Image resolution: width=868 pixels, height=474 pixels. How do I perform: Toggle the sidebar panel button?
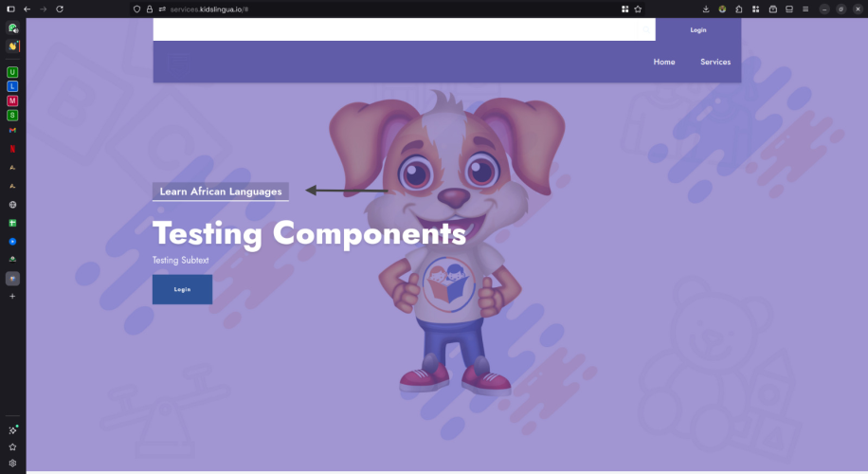(10, 9)
